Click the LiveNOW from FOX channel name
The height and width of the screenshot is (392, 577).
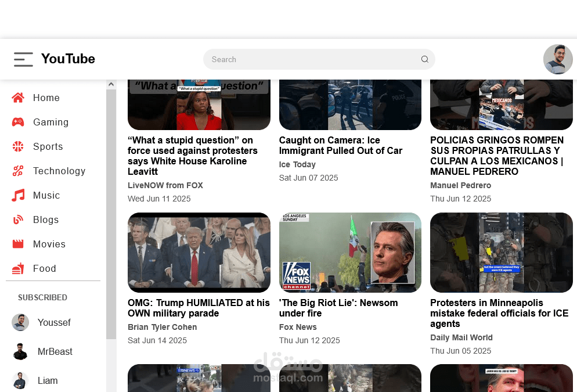165,185
